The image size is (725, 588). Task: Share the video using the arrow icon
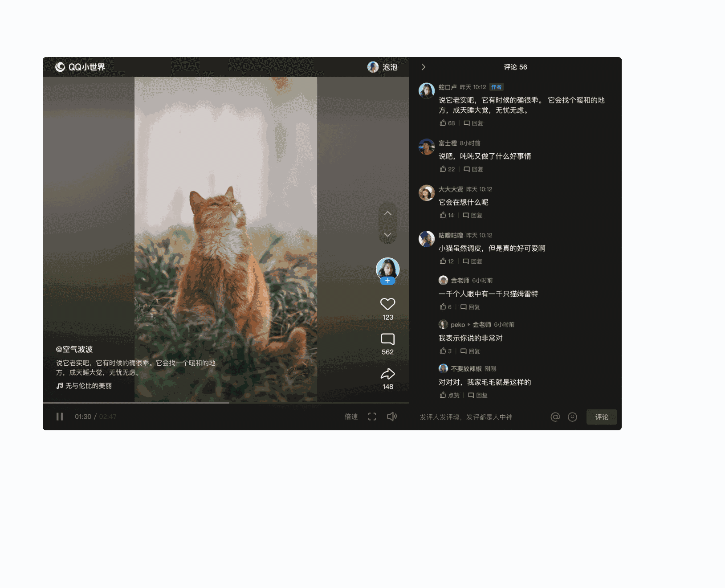(x=387, y=374)
